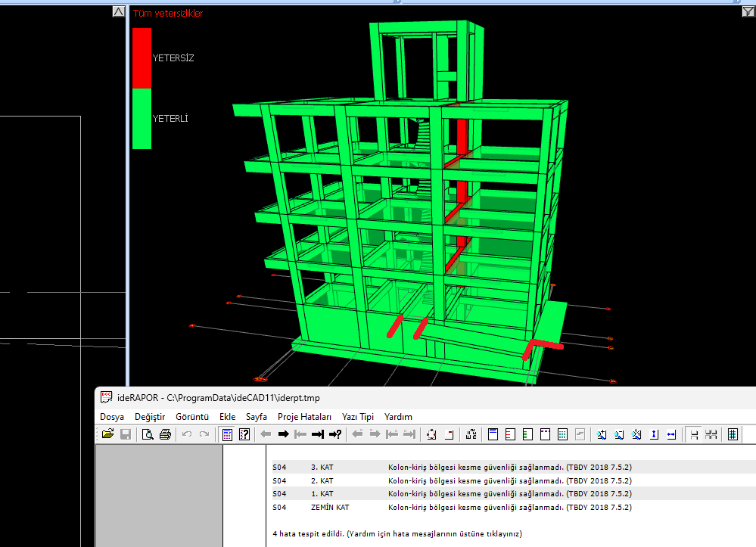756x547 pixels.
Task: Open the Proje Hataları menu
Action: (x=305, y=417)
